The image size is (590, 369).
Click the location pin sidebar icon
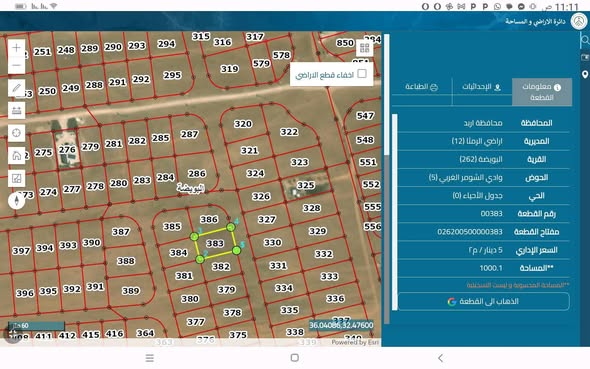[x=585, y=74]
